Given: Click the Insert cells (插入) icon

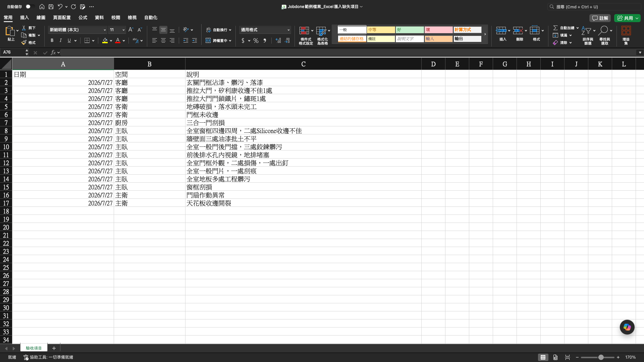Looking at the screenshot, I should tap(501, 31).
